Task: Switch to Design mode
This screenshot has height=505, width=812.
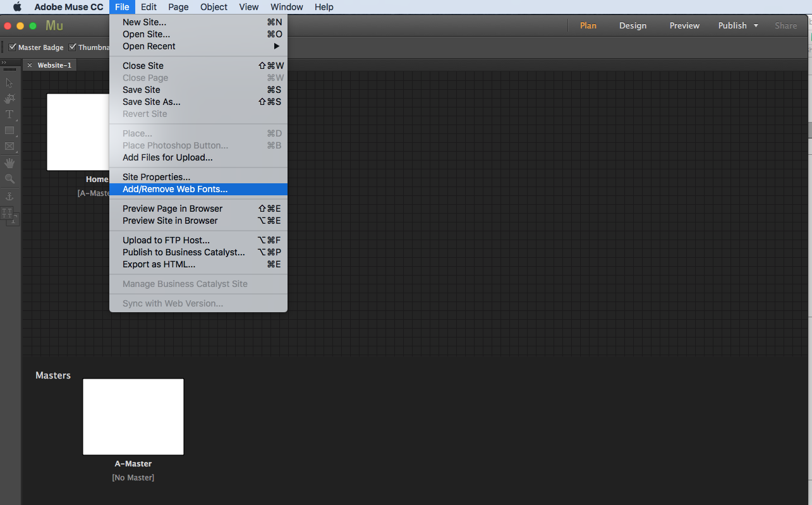Action: [x=633, y=26]
